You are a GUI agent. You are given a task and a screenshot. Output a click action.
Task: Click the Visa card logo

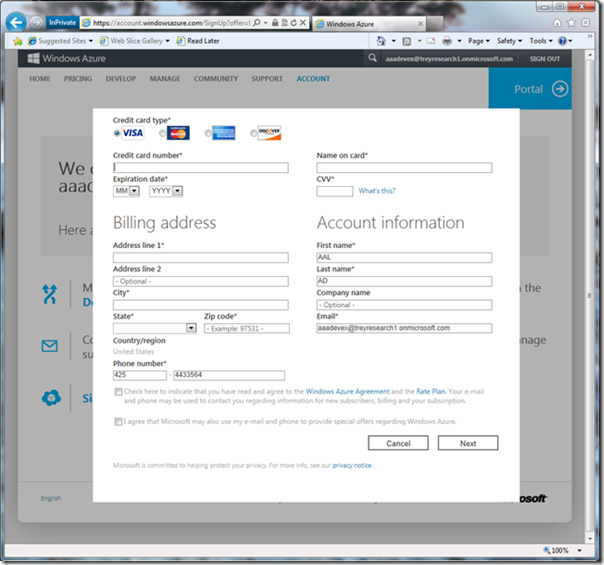coord(133,133)
